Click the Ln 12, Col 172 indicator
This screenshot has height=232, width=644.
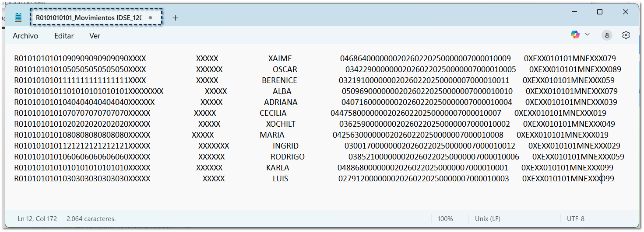37,218
